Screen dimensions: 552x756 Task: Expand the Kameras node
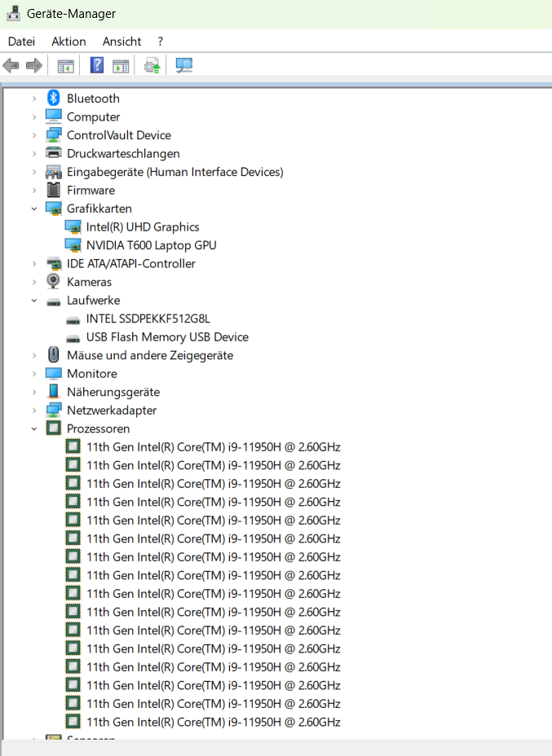[33, 282]
